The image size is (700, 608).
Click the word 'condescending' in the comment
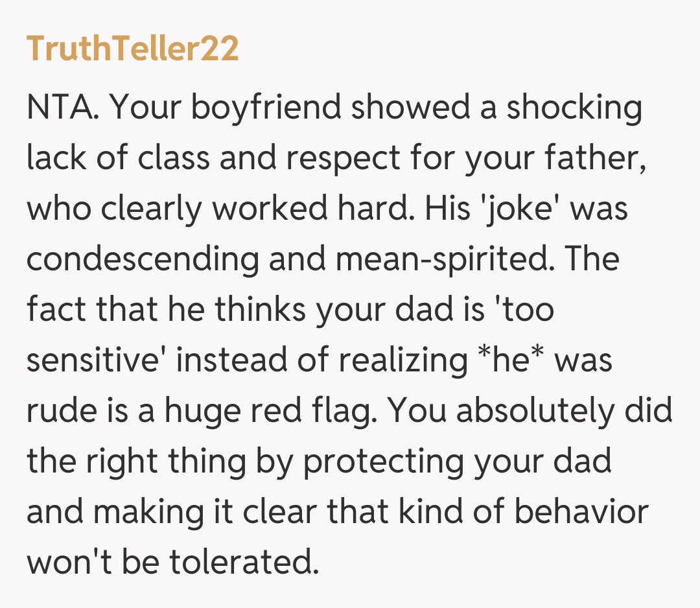tap(143, 259)
